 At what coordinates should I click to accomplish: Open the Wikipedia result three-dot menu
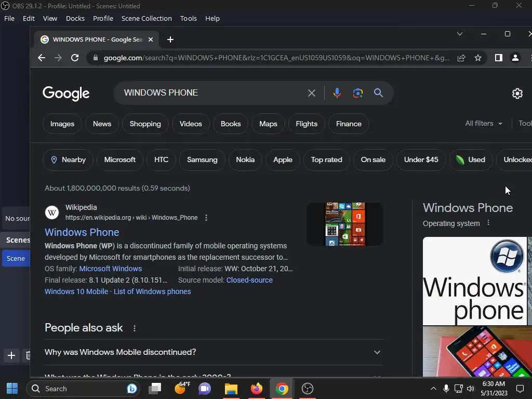click(206, 218)
